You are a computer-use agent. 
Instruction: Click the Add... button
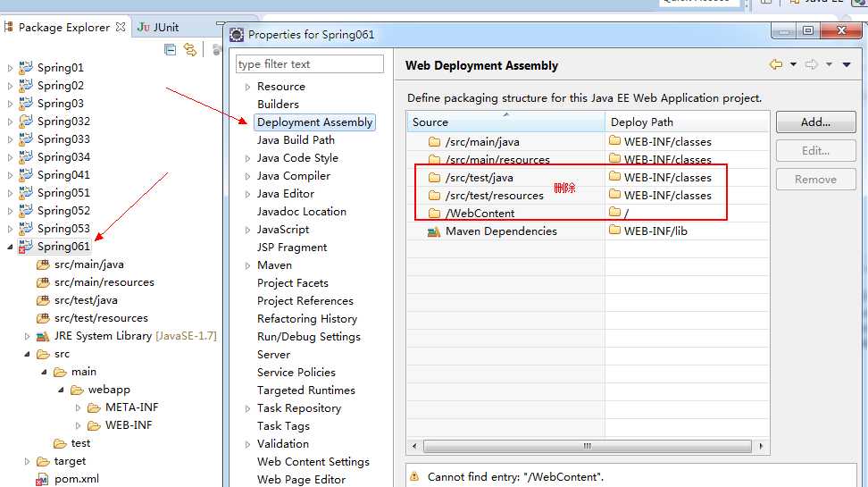[815, 122]
